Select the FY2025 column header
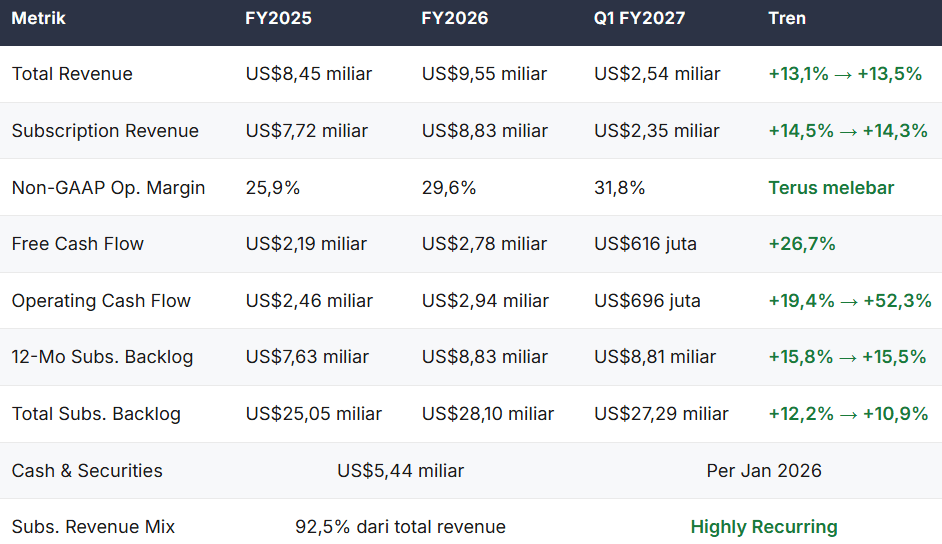Viewport: 942px width, 544px height. [278, 18]
